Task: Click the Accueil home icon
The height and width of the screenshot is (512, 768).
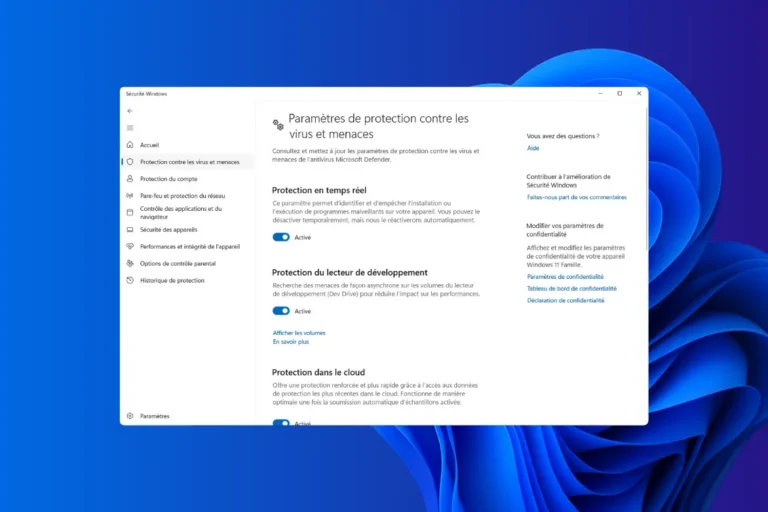Action: click(130, 145)
